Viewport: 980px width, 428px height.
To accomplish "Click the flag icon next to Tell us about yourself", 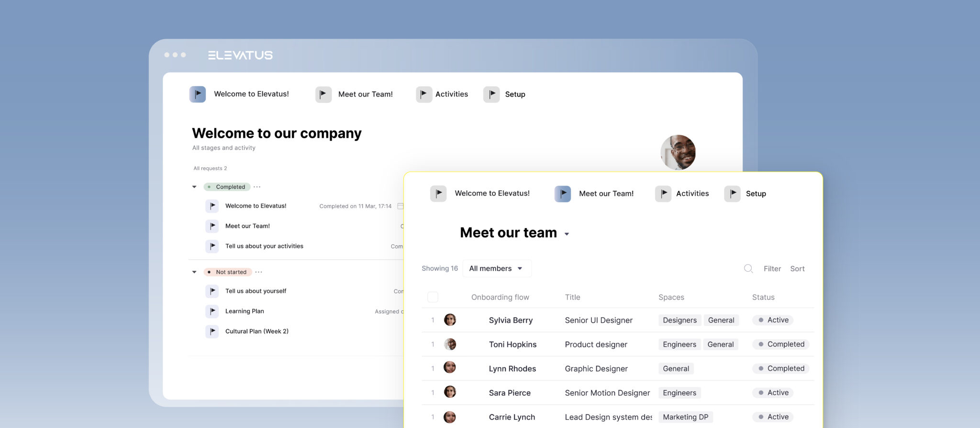I will pyautogui.click(x=212, y=291).
